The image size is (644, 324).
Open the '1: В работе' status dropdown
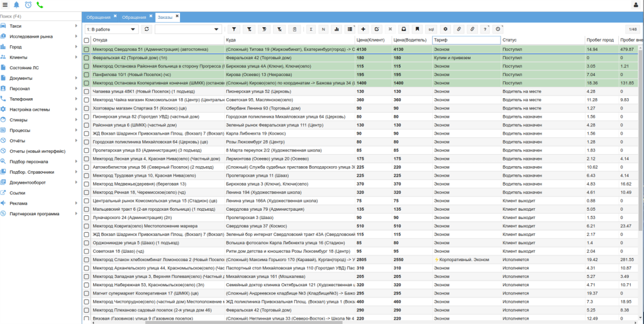pyautogui.click(x=112, y=29)
